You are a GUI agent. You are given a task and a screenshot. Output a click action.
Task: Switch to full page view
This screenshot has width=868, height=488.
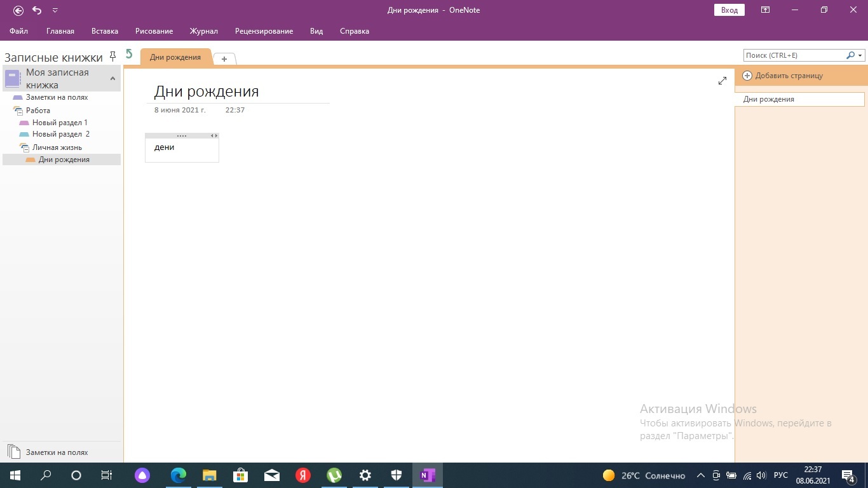coord(722,81)
